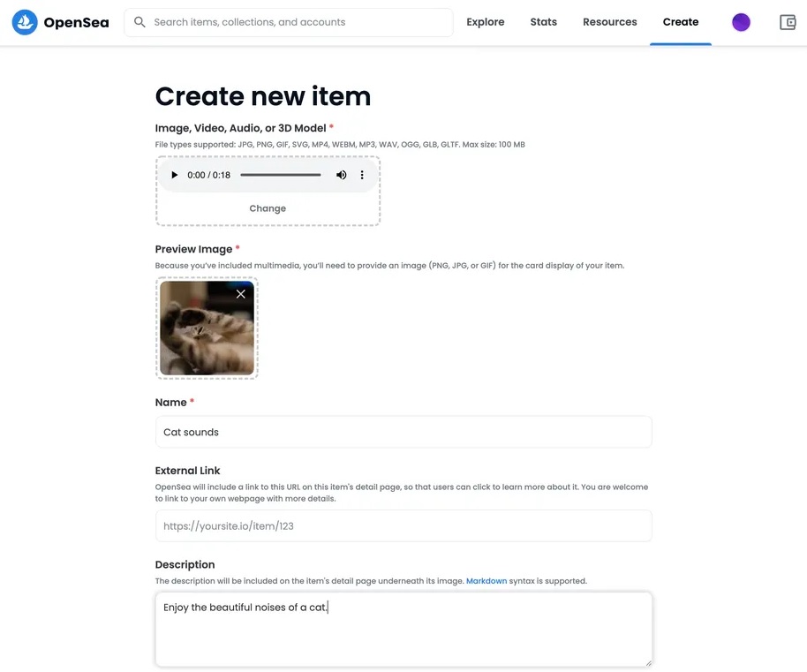The height and width of the screenshot is (672, 807).
Task: Play the uploaded audio clip
Action: [174, 175]
